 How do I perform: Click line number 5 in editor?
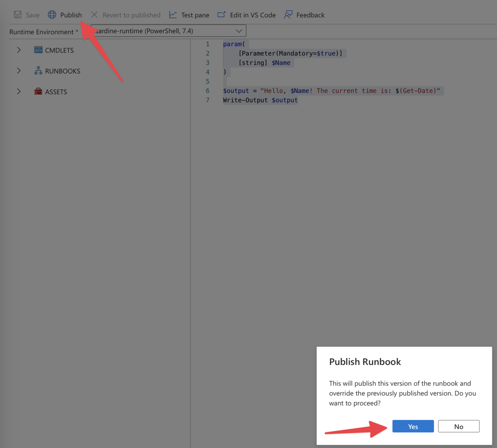pos(208,82)
